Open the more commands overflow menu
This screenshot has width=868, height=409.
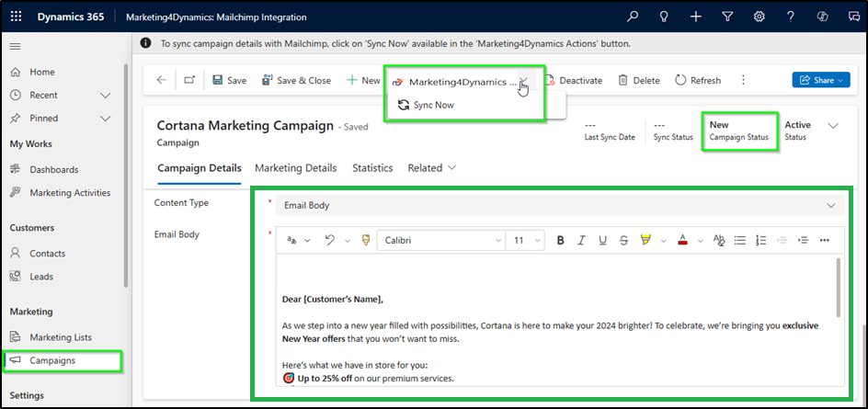tap(744, 80)
